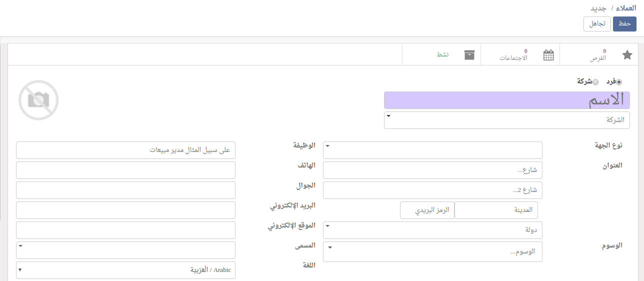The height and width of the screenshot is (281, 644).
Task: Select the شركة radio button
Action: click(595, 82)
